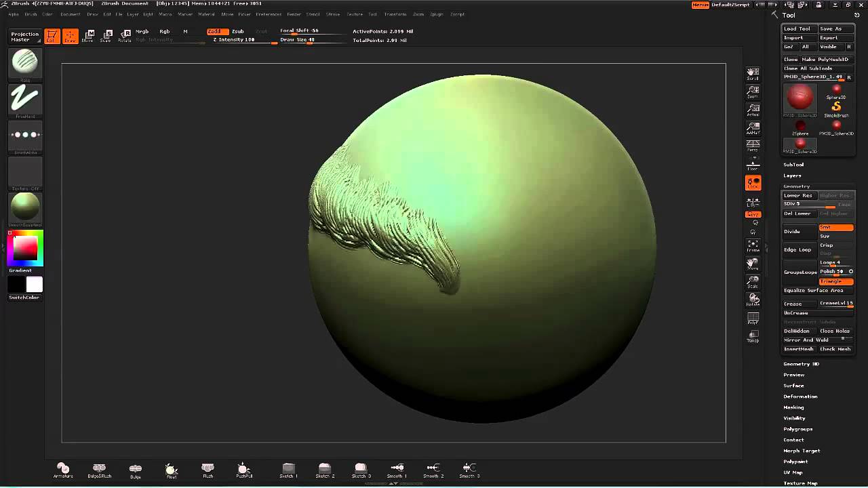
Task: Collapse the Geometry palette section
Action: click(x=796, y=186)
